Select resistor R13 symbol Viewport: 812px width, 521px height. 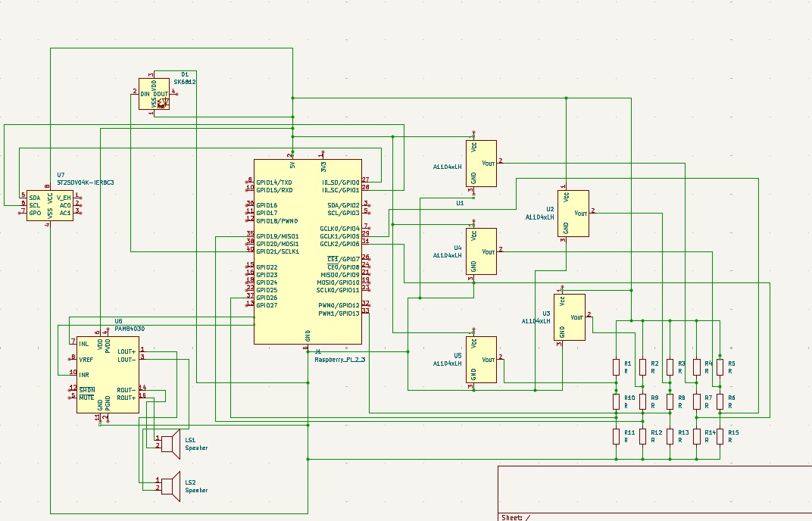coord(670,436)
